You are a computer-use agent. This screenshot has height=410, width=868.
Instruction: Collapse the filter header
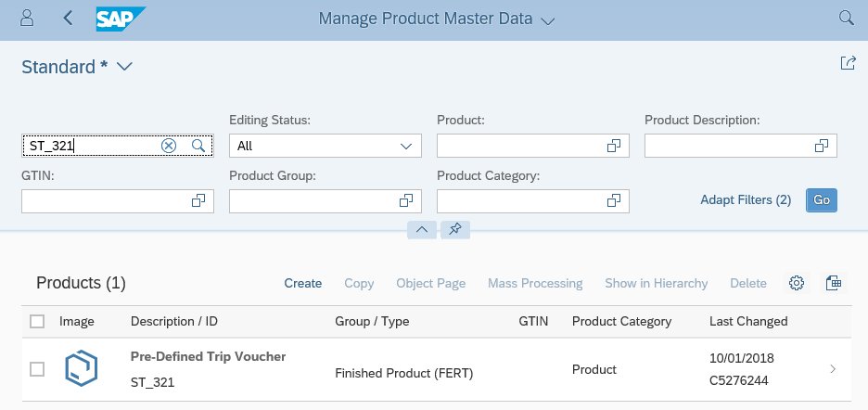pyautogui.click(x=422, y=229)
